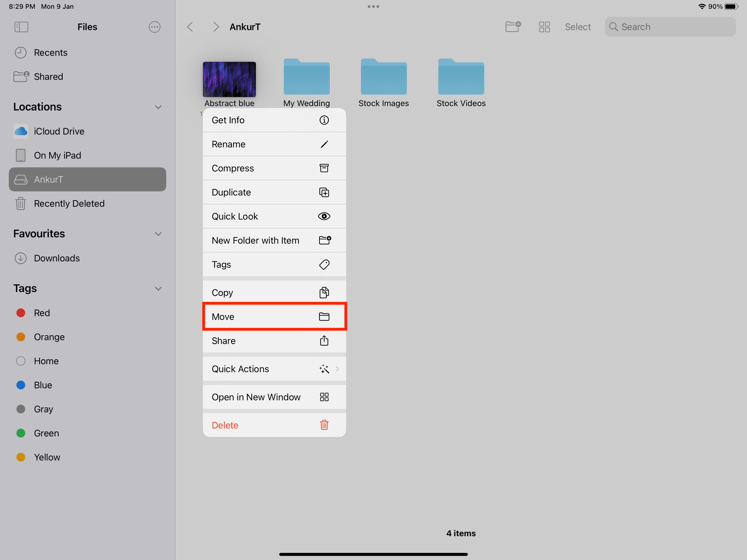Tap the Select button
The width and height of the screenshot is (747, 560).
pyautogui.click(x=578, y=27)
